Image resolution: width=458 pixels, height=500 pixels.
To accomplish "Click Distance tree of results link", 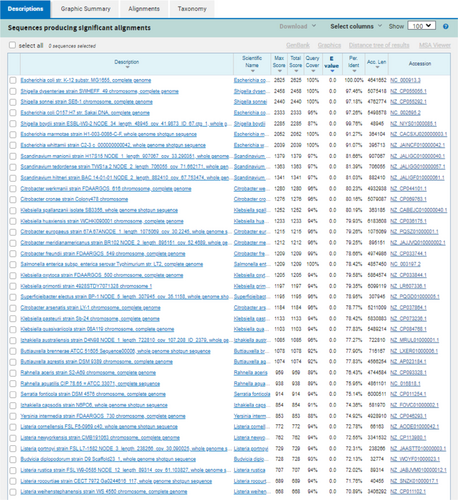I will point(379,45).
